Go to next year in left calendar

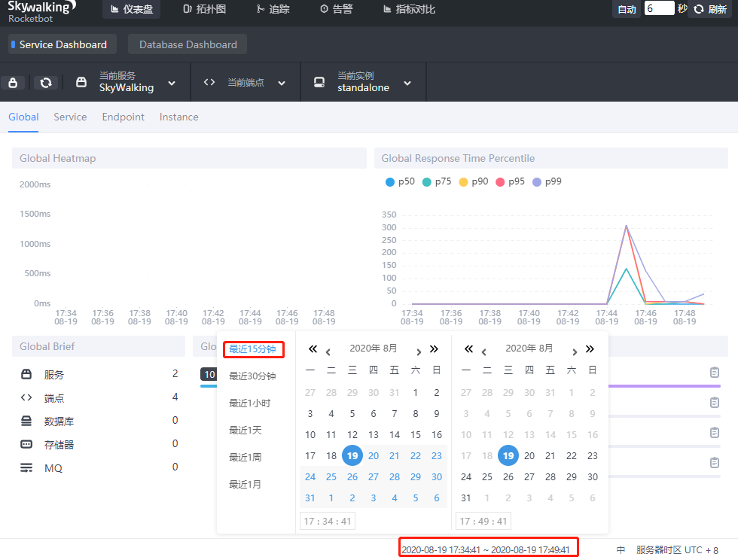click(434, 348)
